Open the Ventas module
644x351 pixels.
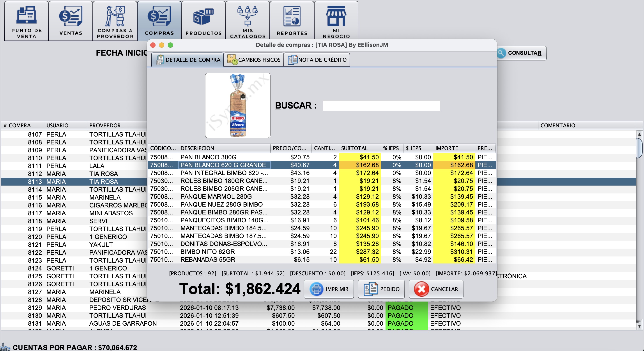click(x=71, y=21)
